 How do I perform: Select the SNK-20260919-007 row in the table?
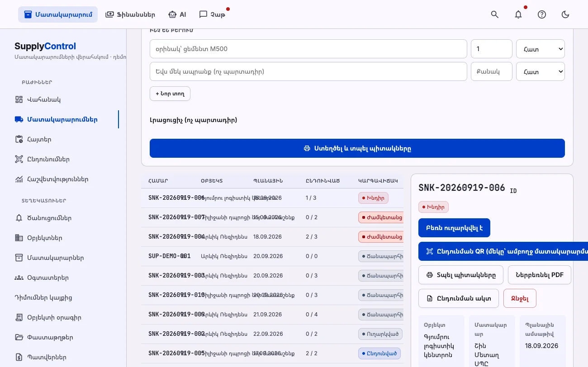(x=272, y=217)
